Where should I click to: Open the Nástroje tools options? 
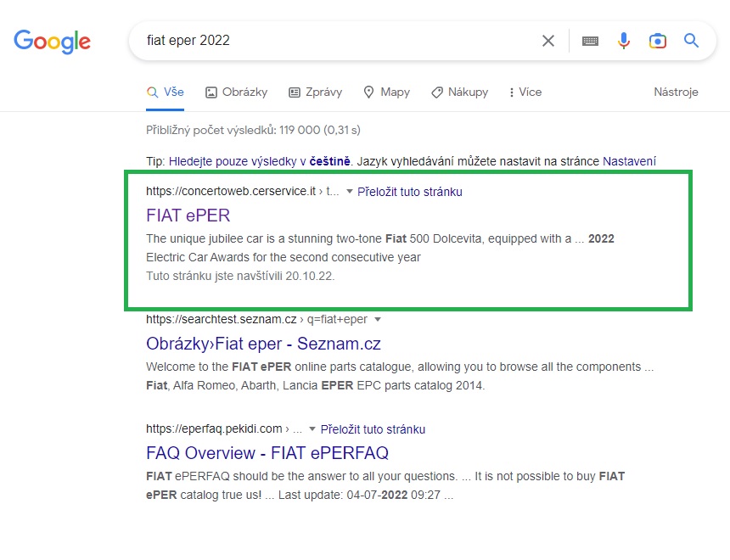(676, 92)
